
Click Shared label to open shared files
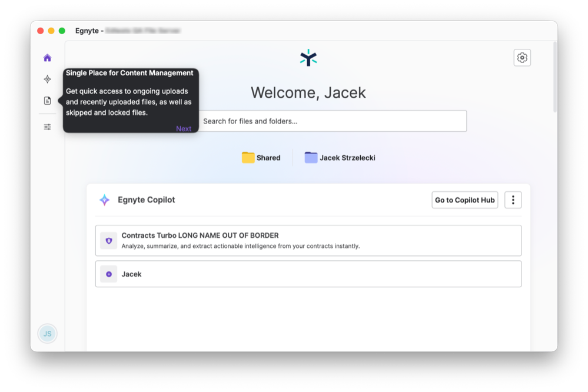click(x=268, y=157)
